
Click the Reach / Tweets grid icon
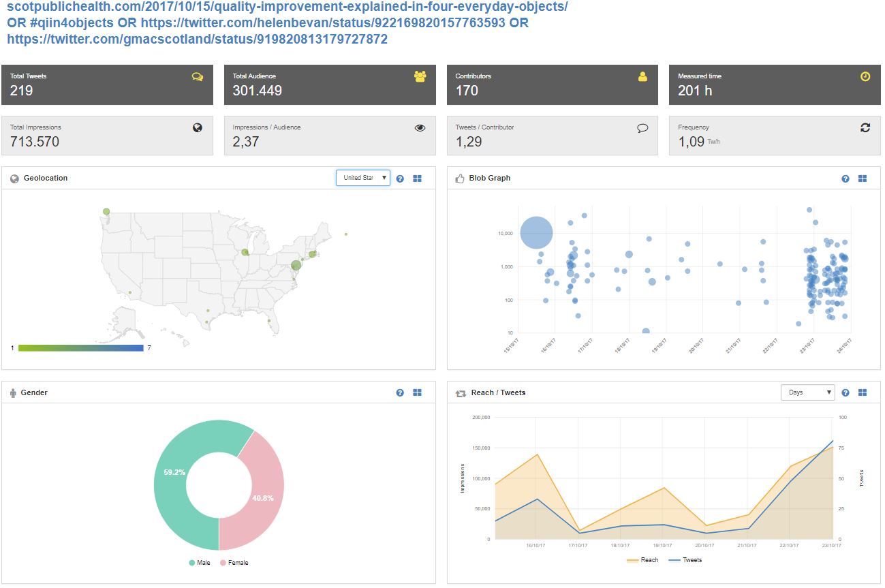tap(863, 393)
